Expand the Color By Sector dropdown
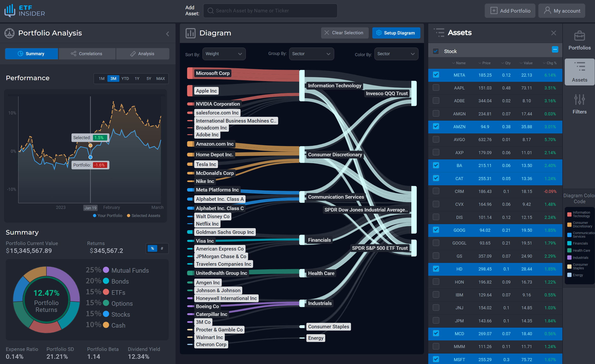This screenshot has height=364, width=595. [396, 54]
